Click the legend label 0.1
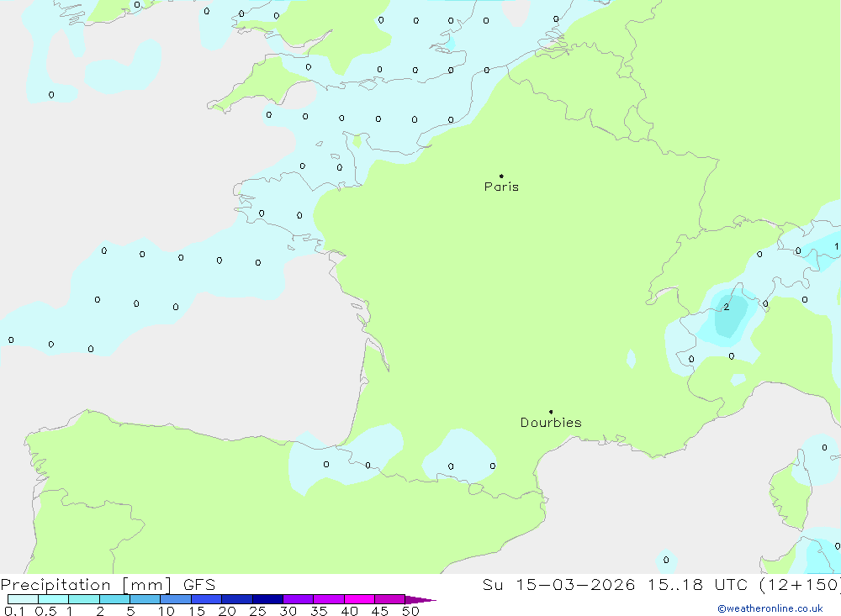841x616 pixels. click(14, 611)
